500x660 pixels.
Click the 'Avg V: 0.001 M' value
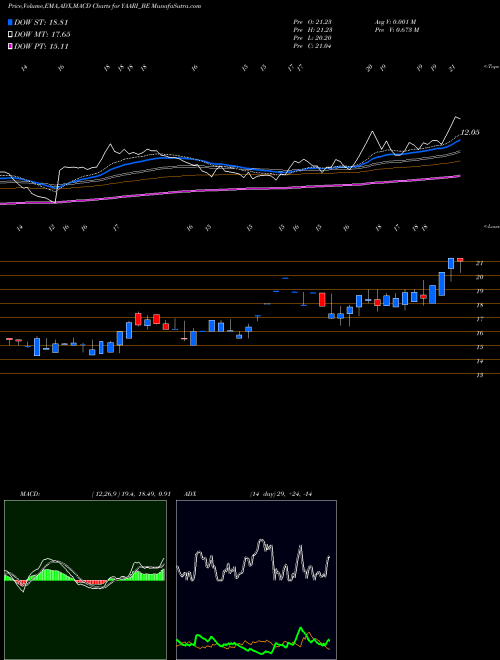[395, 22]
